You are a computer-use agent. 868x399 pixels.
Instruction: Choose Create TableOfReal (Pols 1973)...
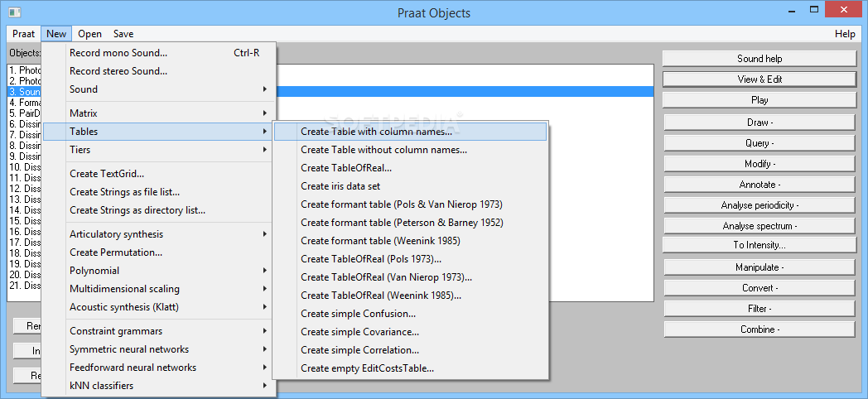coord(410,260)
